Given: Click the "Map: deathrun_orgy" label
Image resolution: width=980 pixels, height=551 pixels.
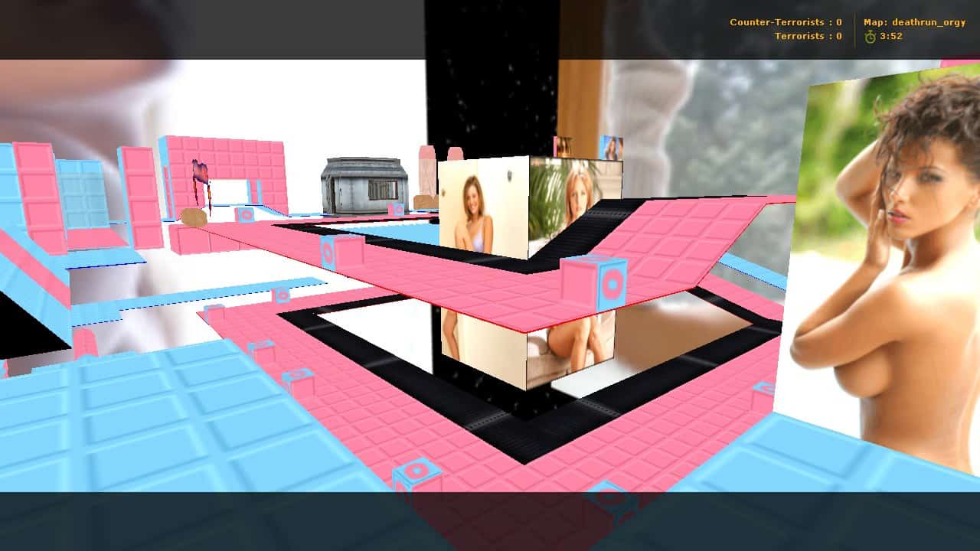Looking at the screenshot, I should coord(914,23).
